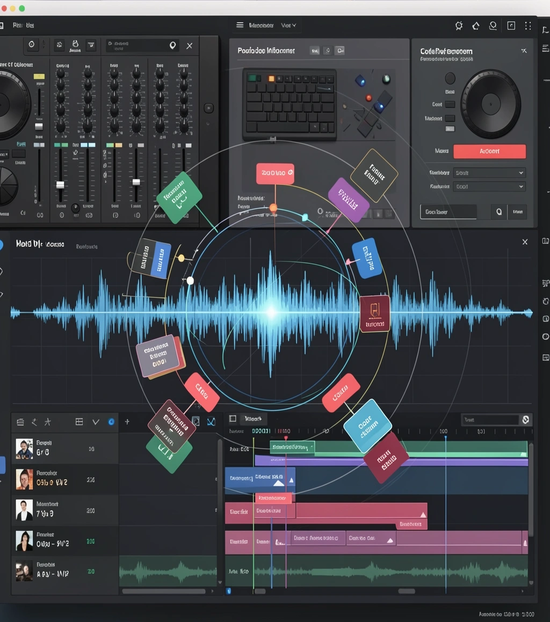Open the user profile icon in top bar

pyautogui.click(x=493, y=26)
